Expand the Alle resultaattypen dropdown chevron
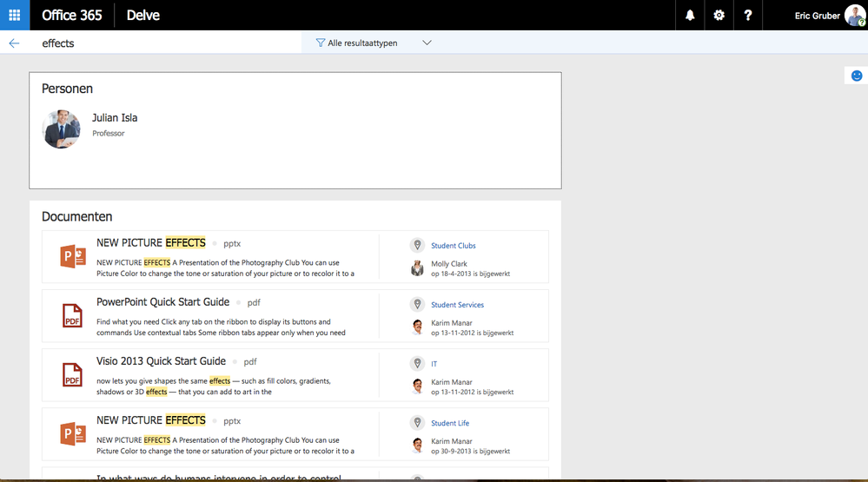The image size is (868, 482). pyautogui.click(x=427, y=43)
